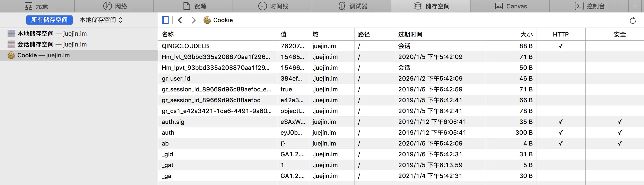Select the Hm_lvt_93bbd335a208870aa1f296 cookie

click(216, 57)
